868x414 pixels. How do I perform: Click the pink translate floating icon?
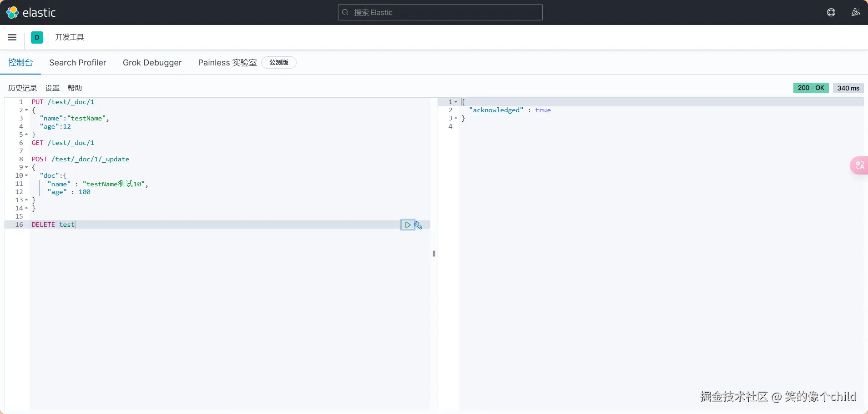(x=859, y=165)
